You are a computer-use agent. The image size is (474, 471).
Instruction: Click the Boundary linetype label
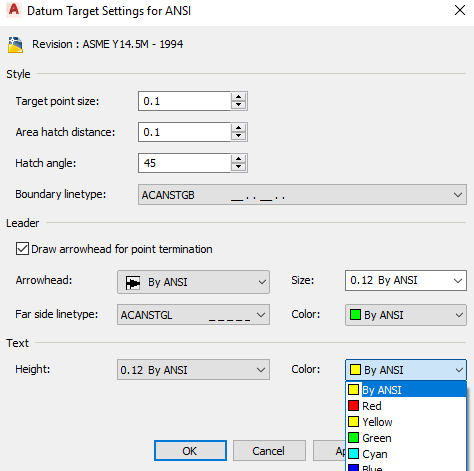pyautogui.click(x=61, y=194)
